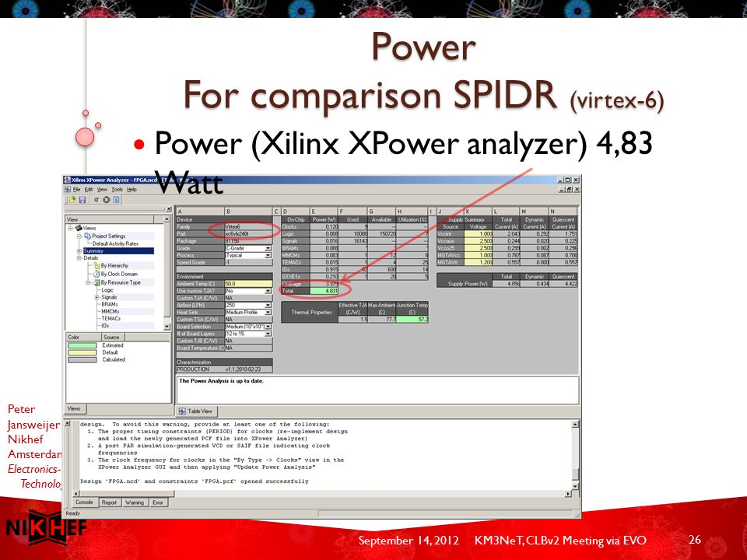Select the Logic tree item

click(107, 290)
